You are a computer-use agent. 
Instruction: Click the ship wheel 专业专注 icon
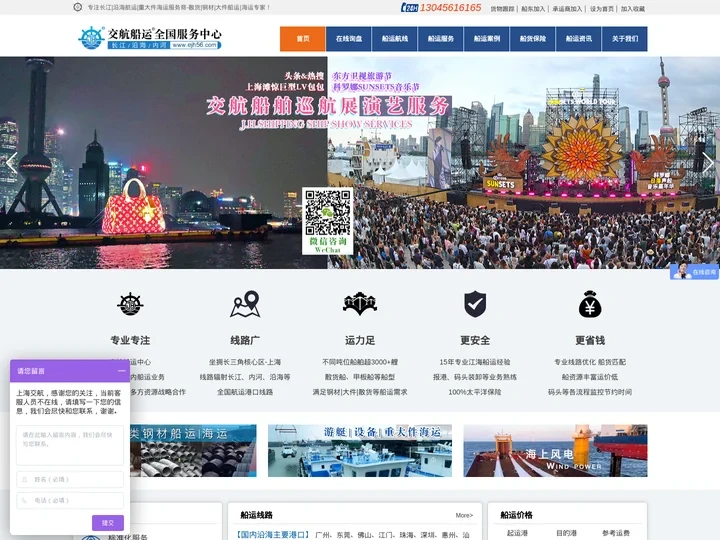click(130, 304)
